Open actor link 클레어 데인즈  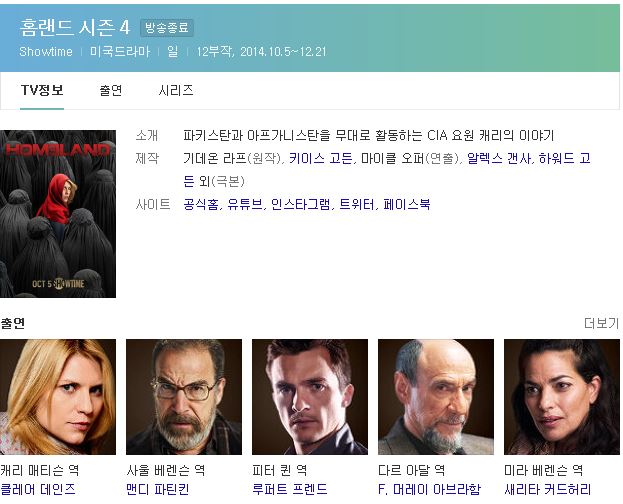coord(38,489)
